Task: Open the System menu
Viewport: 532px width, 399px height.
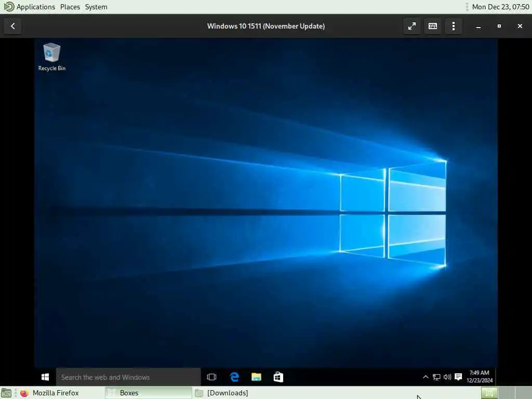Action: point(96,7)
